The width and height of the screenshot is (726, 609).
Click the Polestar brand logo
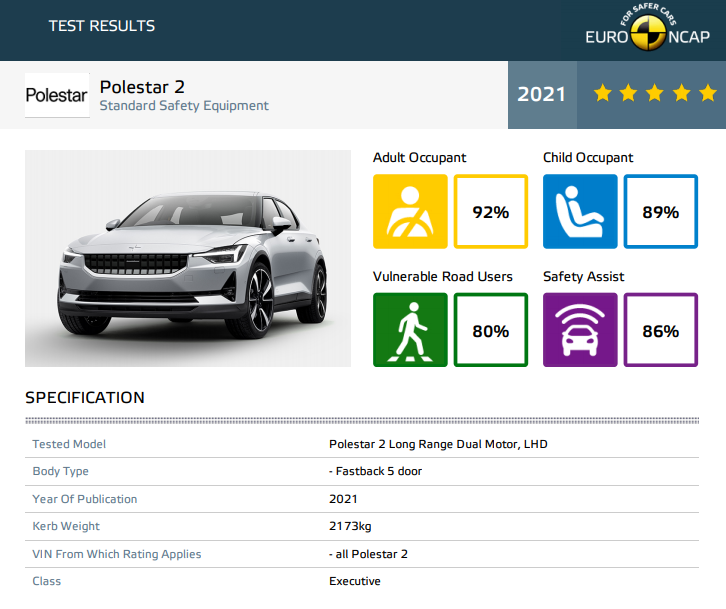pos(57,95)
